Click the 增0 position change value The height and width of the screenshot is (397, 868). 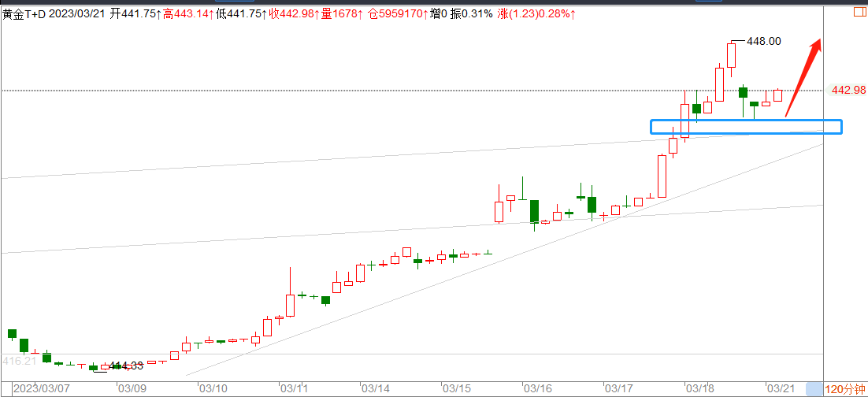pos(437,14)
